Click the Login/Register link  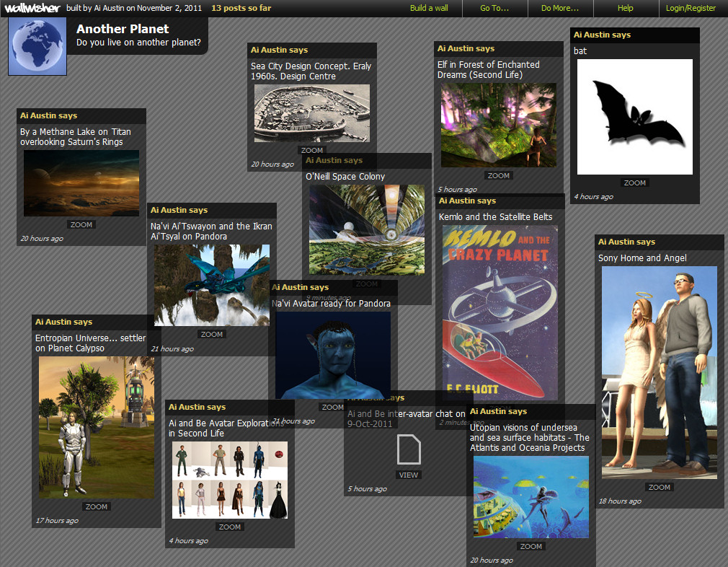point(691,8)
